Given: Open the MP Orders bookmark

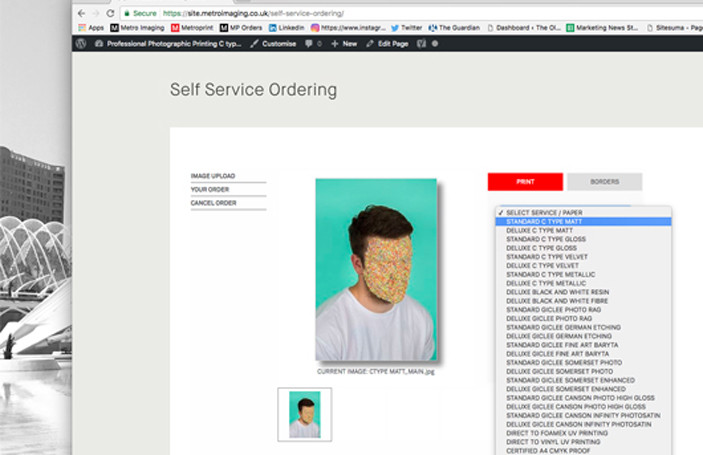Looking at the screenshot, I should pyautogui.click(x=241, y=28).
